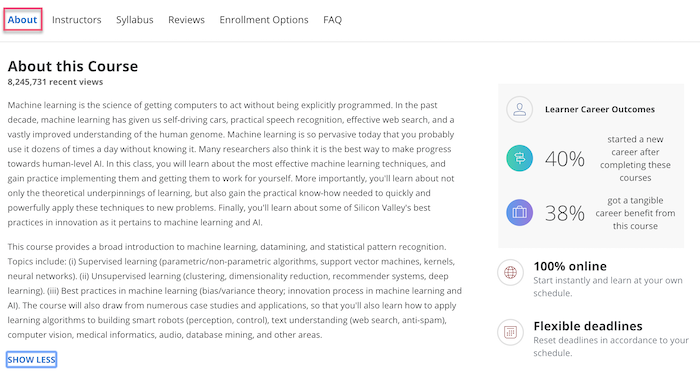Click the 40% career statistic
The width and height of the screenshot is (700, 372).
565,159
